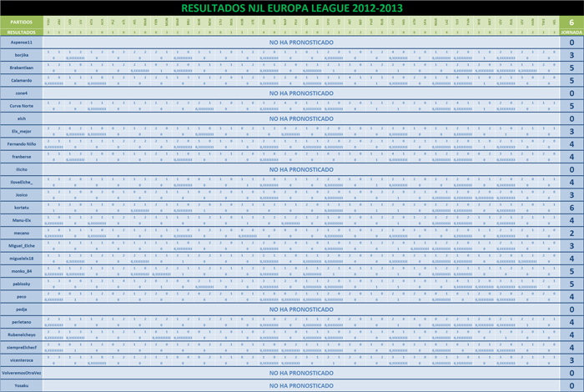The image size is (584, 392).
Task: Select the player name 'monko_84'
Action: point(22,271)
